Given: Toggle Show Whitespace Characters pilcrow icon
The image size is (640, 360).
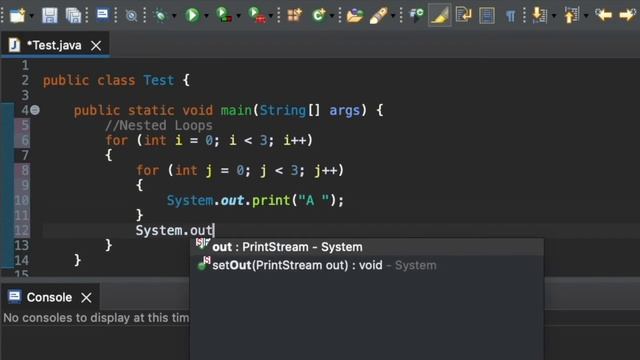Looking at the screenshot, I should [x=510, y=16].
